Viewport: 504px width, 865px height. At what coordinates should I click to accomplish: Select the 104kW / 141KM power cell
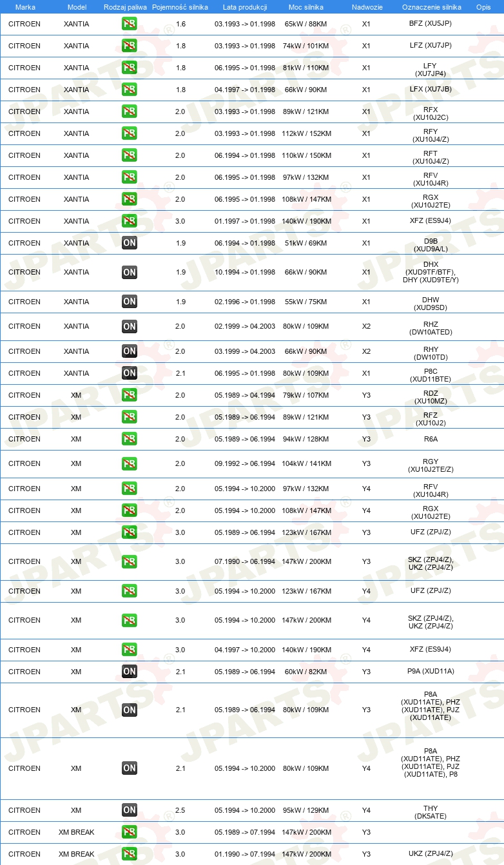click(306, 463)
